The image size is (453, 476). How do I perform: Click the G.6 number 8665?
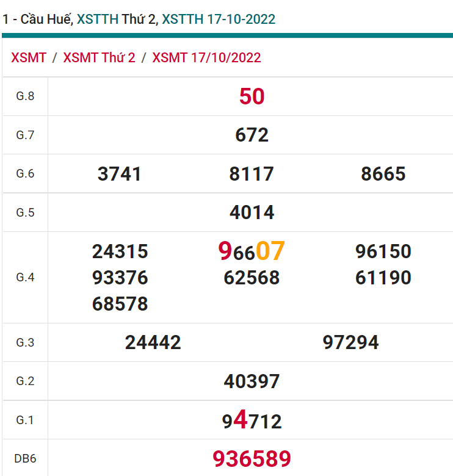point(383,174)
